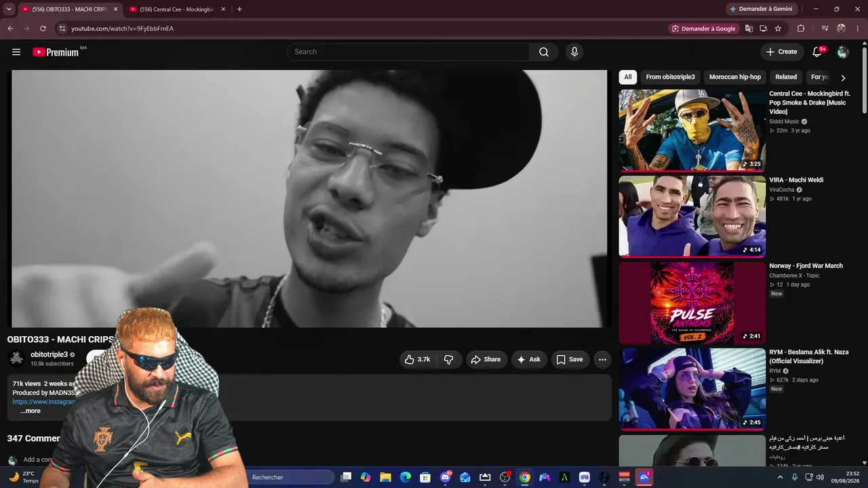Bookmark this tab with the star
868x488 pixels.
[x=778, y=28]
